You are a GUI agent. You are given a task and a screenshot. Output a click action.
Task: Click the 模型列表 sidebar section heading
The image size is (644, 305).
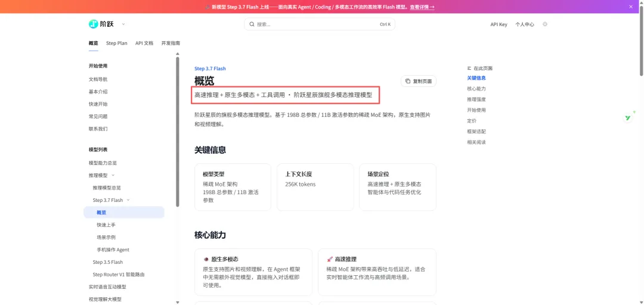coord(98,150)
